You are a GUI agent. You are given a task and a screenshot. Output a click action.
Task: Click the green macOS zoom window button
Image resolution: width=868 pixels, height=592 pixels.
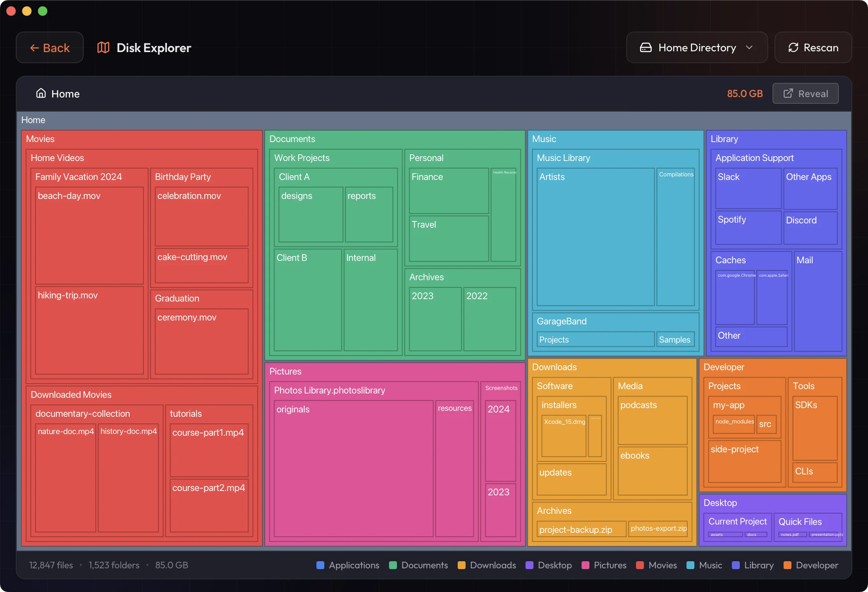click(x=43, y=11)
